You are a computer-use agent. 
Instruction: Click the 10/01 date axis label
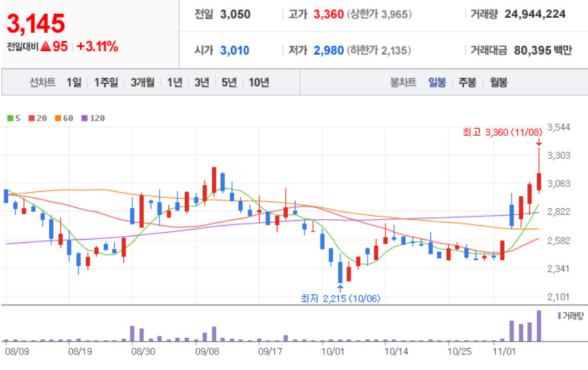pos(333,352)
